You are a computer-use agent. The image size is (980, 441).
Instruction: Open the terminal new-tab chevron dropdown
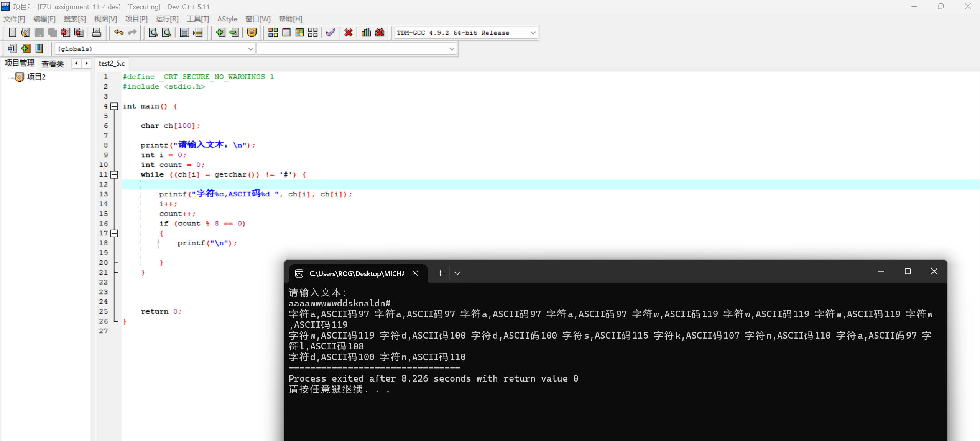click(458, 273)
